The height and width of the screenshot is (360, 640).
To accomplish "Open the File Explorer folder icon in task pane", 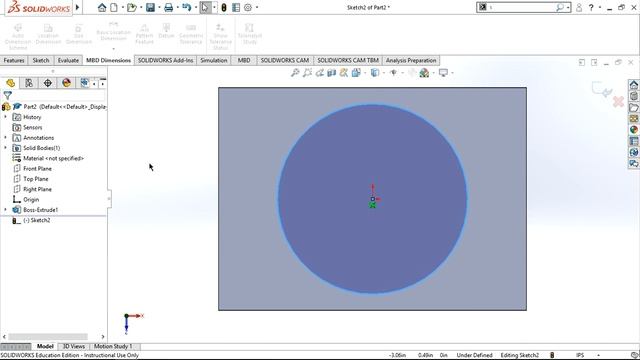I will (633, 108).
